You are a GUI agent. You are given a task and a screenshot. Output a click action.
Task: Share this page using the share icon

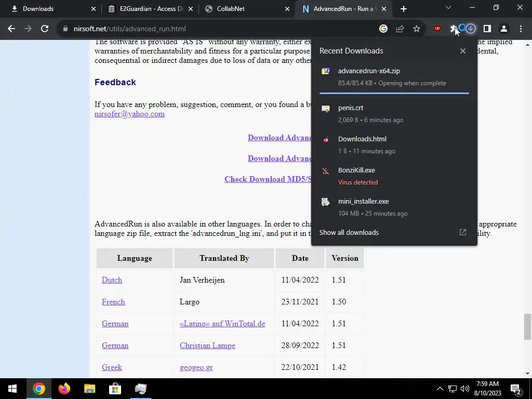(x=400, y=29)
